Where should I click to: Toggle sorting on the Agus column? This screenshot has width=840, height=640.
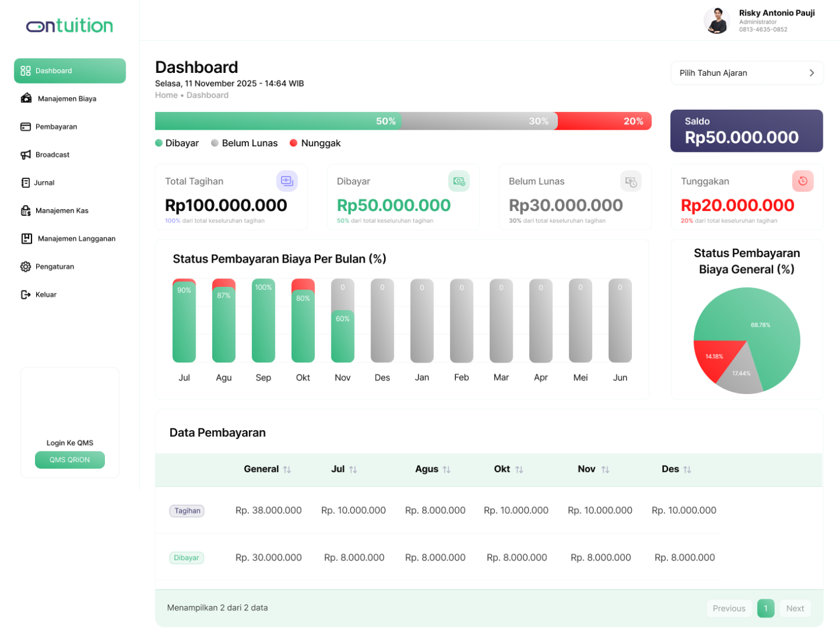coord(447,469)
